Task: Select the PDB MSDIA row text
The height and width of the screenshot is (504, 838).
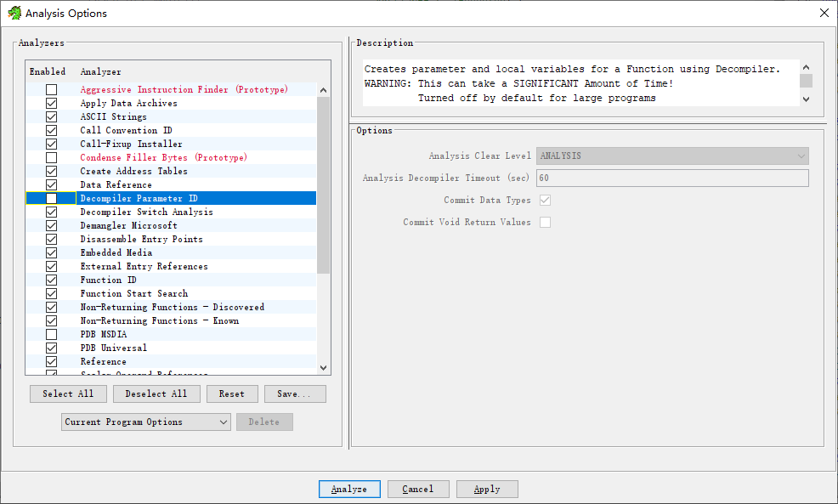Action: click(104, 335)
